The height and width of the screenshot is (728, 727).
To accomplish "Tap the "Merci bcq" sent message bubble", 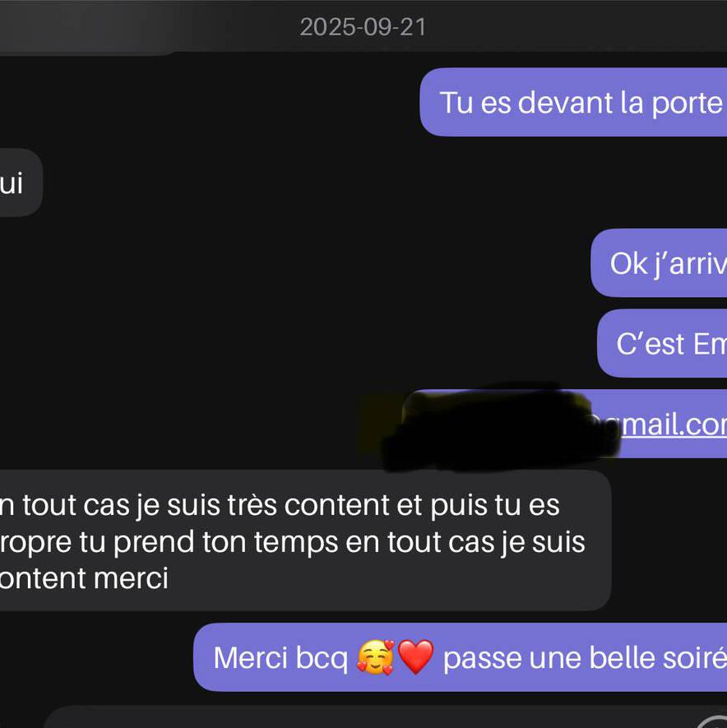I will point(460,657).
